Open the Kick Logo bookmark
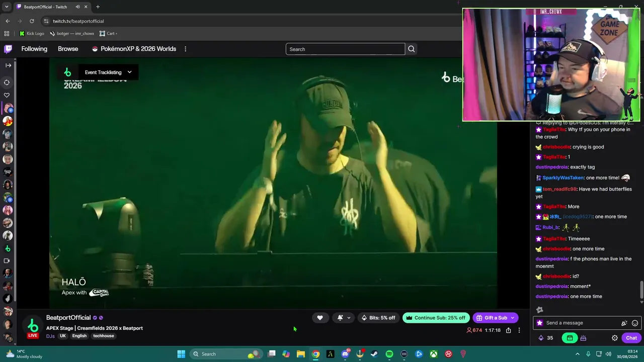 pyautogui.click(x=32, y=34)
